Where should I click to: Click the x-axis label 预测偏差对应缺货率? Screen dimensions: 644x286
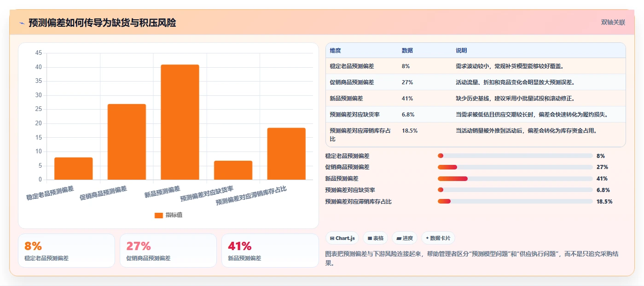point(207,194)
